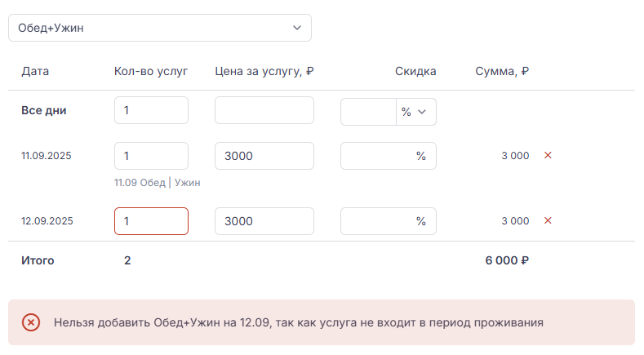Click the price field for Все дни
This screenshot has width=644, height=355.
click(264, 111)
